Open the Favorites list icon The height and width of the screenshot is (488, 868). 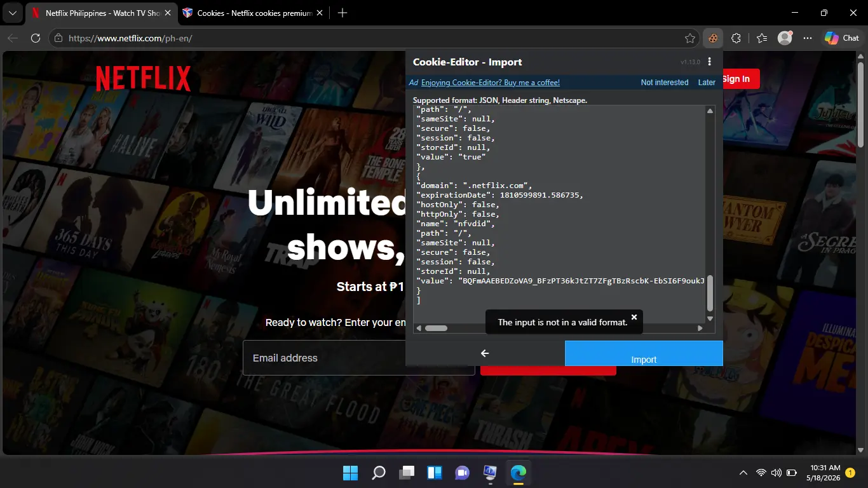762,38
